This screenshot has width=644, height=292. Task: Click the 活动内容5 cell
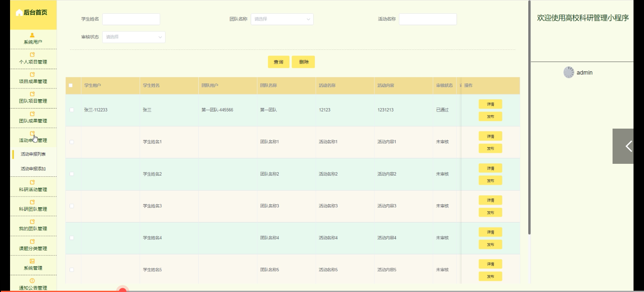[387, 270]
